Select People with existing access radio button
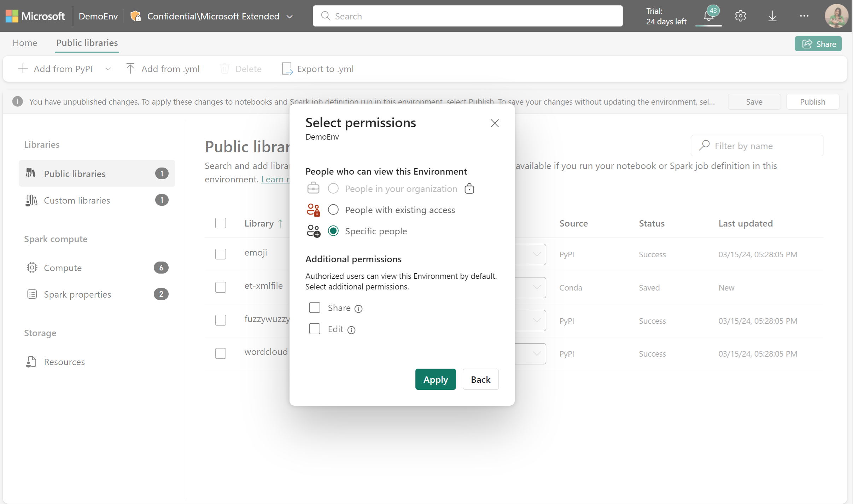The height and width of the screenshot is (504, 853). click(x=333, y=209)
